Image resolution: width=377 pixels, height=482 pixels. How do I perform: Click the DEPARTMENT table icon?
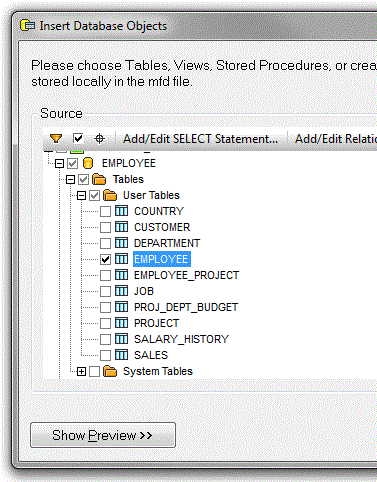pos(121,243)
